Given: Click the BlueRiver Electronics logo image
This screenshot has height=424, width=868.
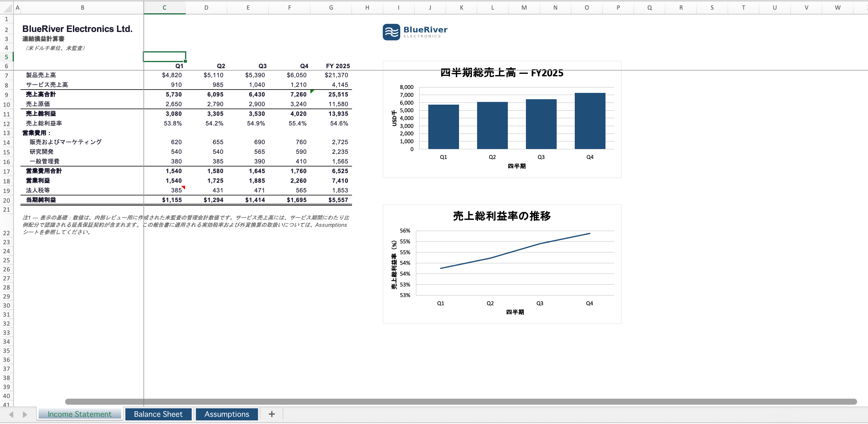Looking at the screenshot, I should 415,32.
